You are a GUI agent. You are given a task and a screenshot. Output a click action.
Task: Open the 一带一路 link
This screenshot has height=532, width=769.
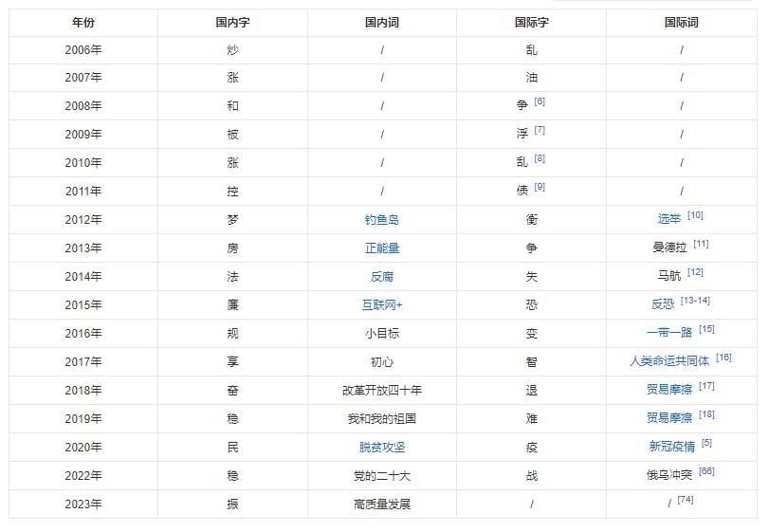(x=668, y=333)
